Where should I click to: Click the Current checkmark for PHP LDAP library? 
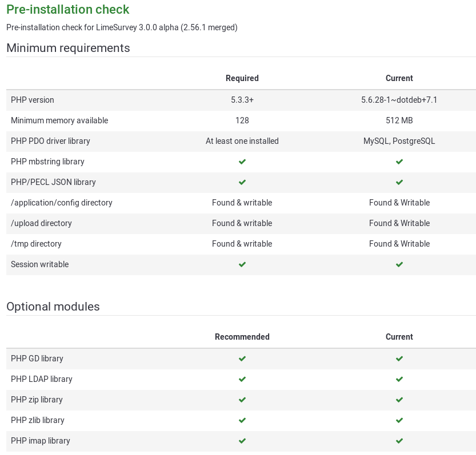pos(399,380)
